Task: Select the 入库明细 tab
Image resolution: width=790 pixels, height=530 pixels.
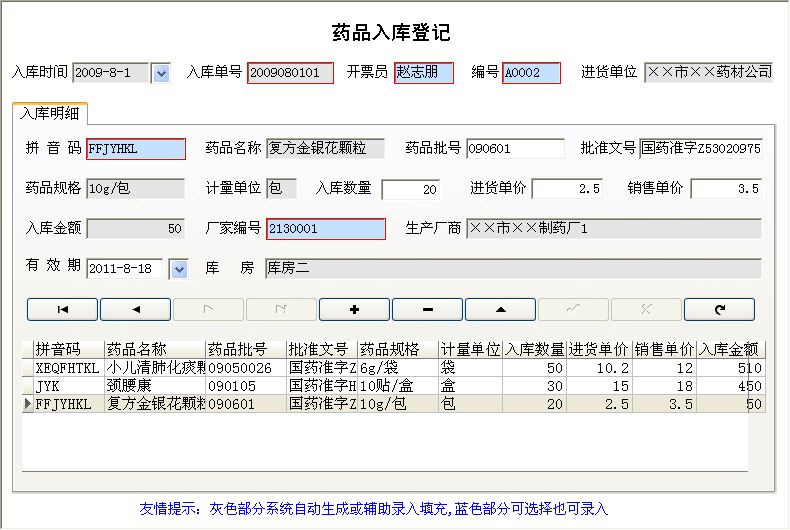Action: pos(49,112)
